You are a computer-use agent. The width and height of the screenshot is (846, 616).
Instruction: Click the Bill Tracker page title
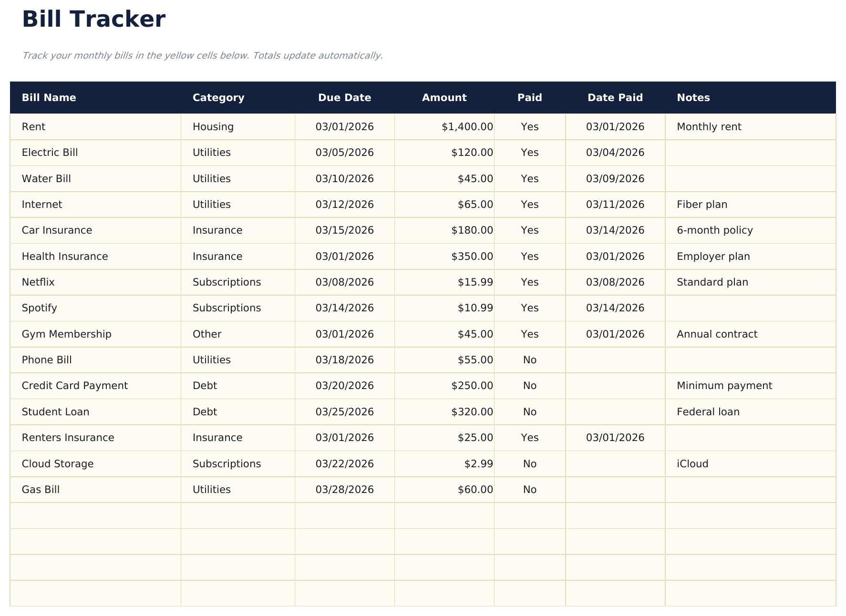94,19
